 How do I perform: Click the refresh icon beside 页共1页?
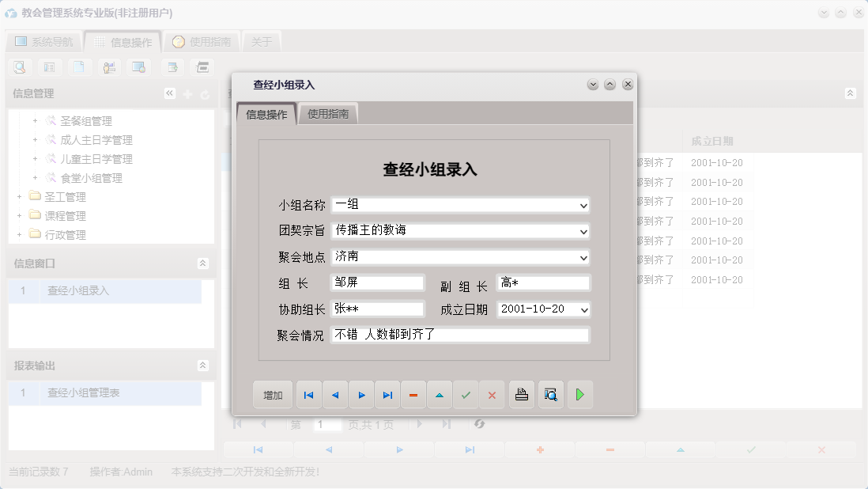pos(480,424)
